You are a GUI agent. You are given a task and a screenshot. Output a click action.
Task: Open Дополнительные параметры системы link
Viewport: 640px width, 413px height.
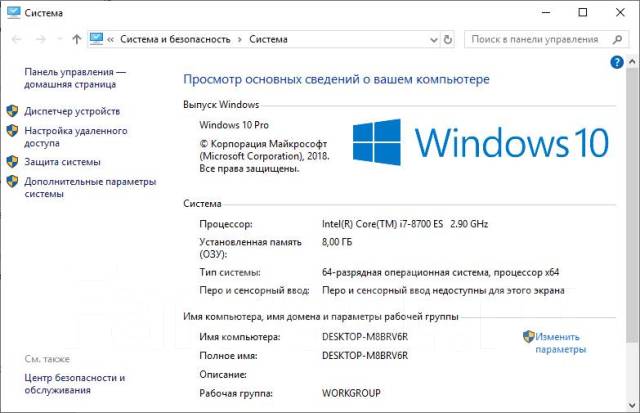(x=90, y=187)
